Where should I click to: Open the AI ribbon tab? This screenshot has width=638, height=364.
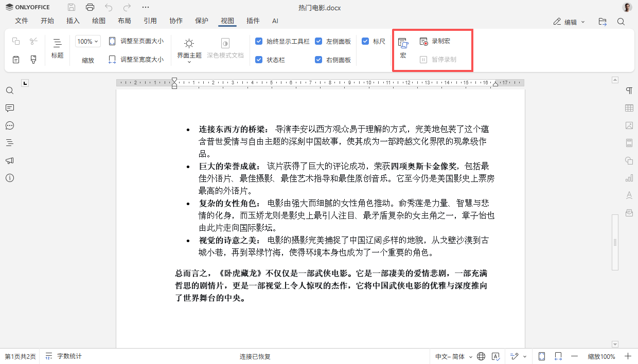coord(275,21)
